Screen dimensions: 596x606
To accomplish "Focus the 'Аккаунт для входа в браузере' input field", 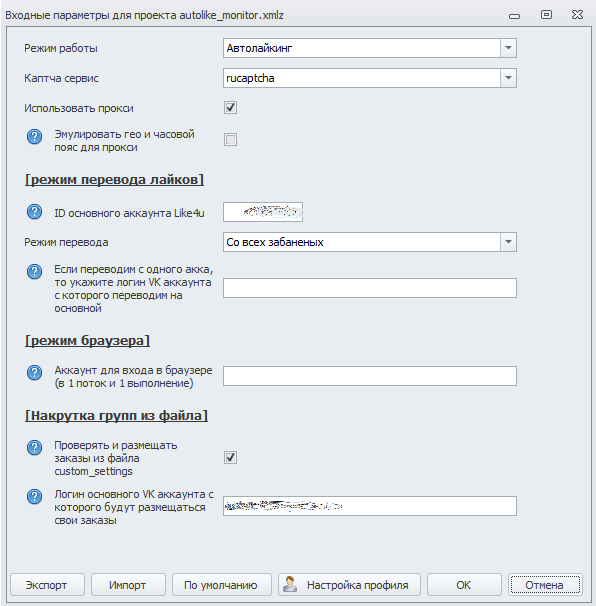I will (370, 376).
